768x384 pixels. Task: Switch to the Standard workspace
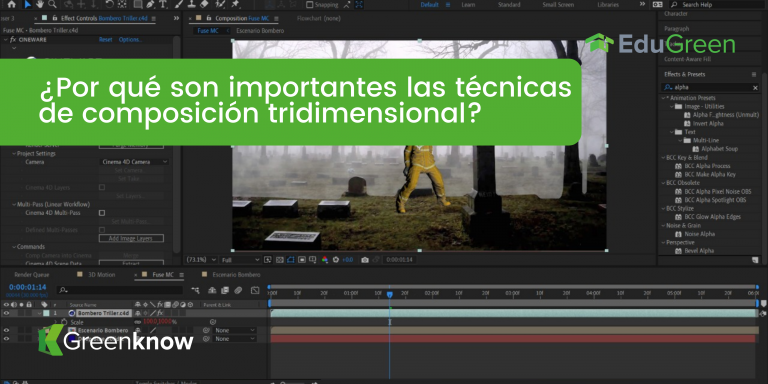coord(509,5)
